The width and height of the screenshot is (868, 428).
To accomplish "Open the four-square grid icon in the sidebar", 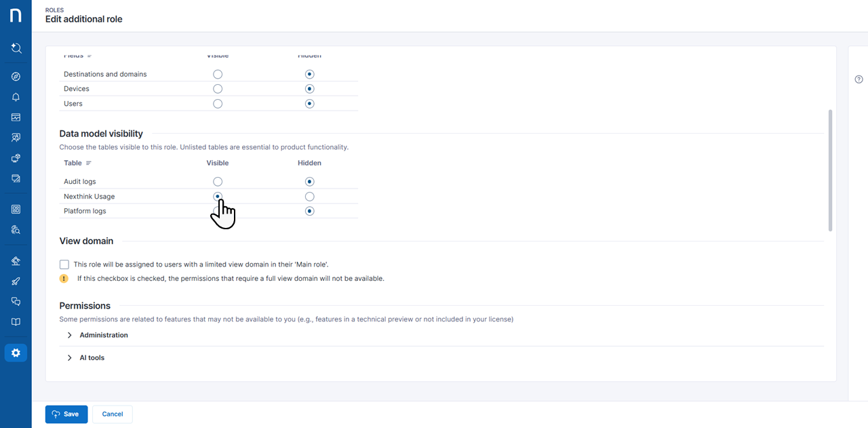I will click(16, 209).
